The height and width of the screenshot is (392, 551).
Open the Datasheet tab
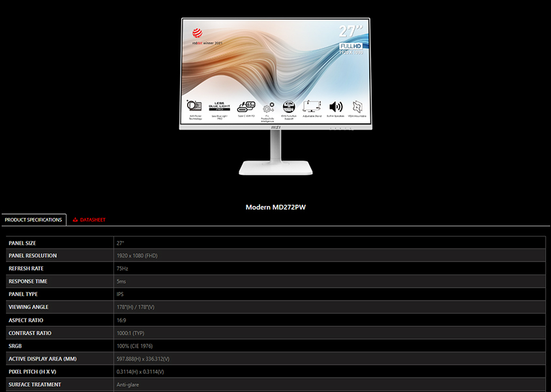point(89,220)
